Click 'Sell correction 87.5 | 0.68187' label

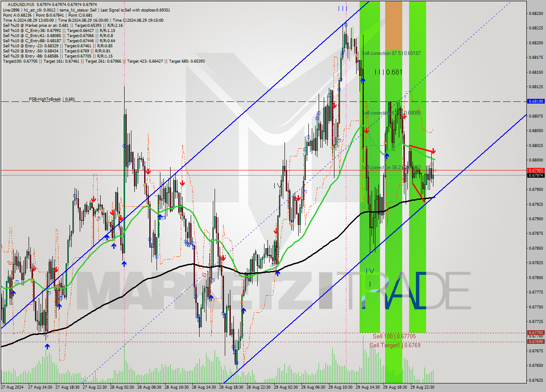pyautogui.click(x=391, y=53)
